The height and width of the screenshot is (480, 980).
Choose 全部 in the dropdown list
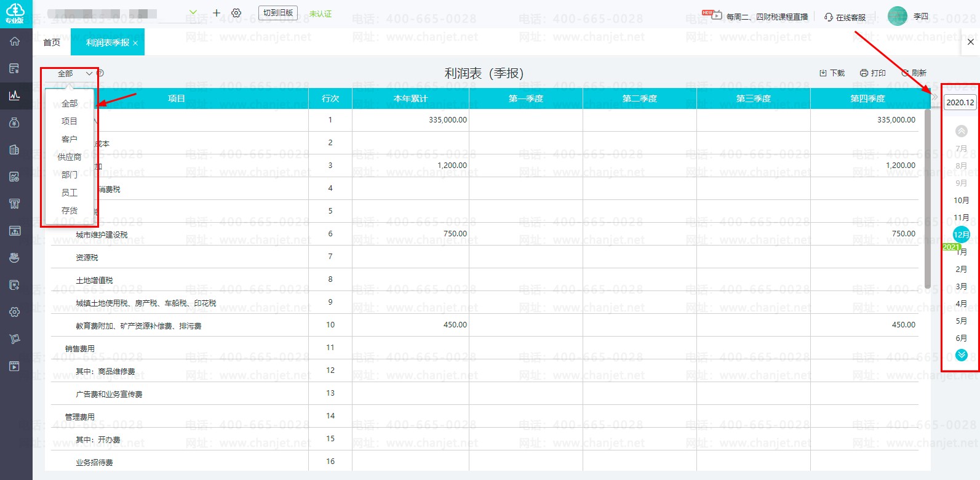tap(70, 103)
